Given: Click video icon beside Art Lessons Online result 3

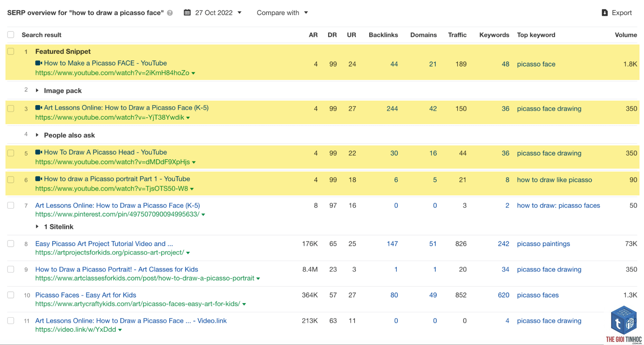Looking at the screenshot, I should [39, 108].
